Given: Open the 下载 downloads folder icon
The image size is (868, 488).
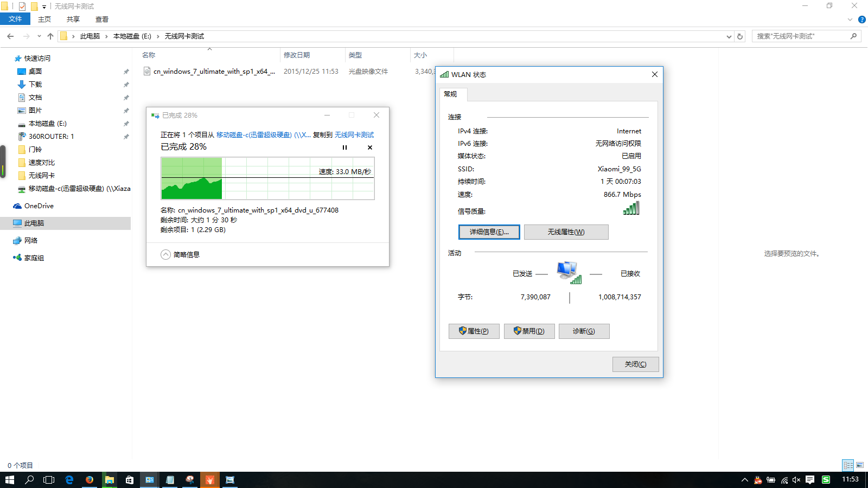Looking at the screenshot, I should (22, 85).
